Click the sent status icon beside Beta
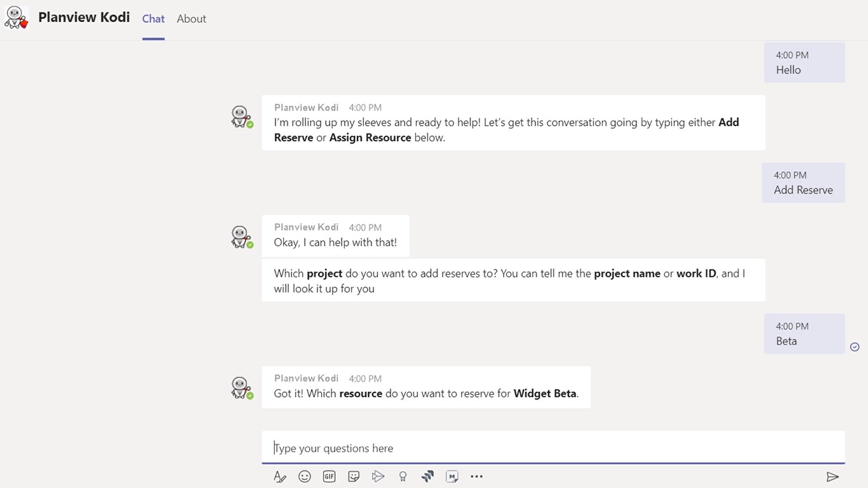868x488 pixels. 855,347
